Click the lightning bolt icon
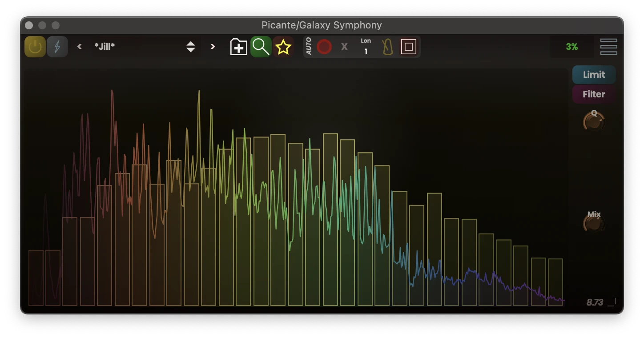Screen dimensions: 644x338 click(x=57, y=47)
